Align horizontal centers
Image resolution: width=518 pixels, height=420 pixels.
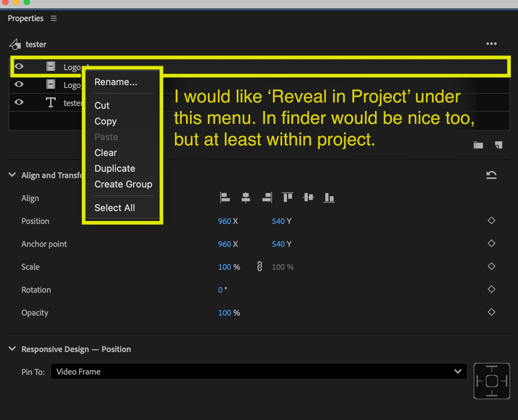246,197
